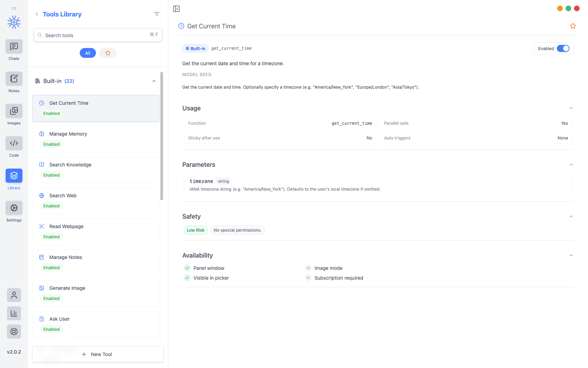Open the help lifebuoy icon

click(14, 332)
